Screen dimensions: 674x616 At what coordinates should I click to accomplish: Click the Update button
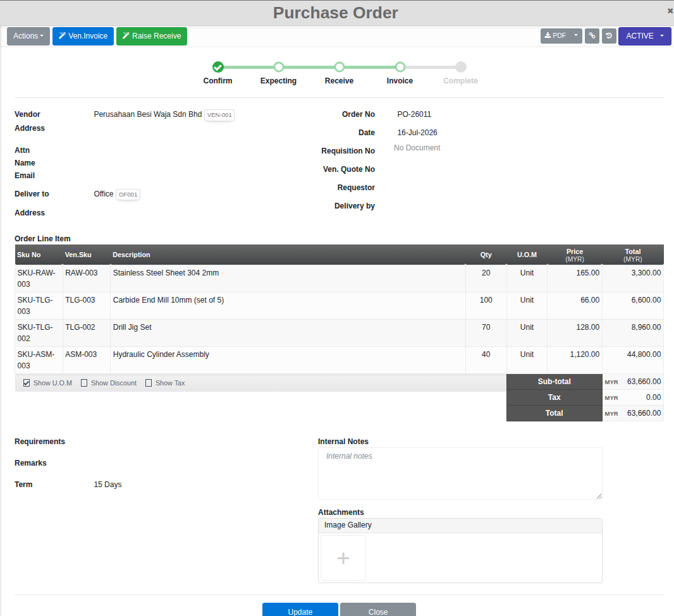(x=300, y=610)
